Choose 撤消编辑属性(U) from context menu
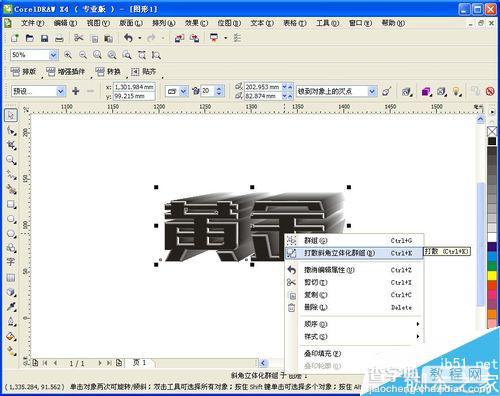The width and height of the screenshot is (500, 396). click(x=354, y=270)
